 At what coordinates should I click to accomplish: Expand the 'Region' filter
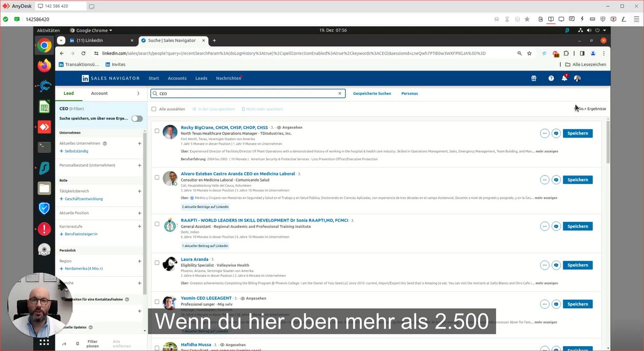pyautogui.click(x=140, y=261)
